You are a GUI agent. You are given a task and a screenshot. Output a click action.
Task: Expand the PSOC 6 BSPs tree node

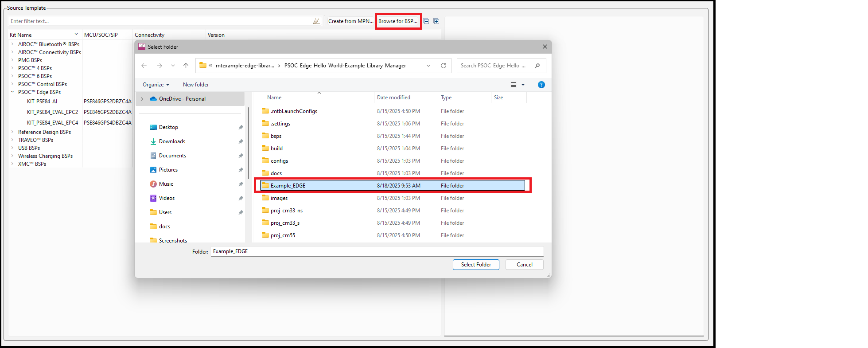coord(12,76)
